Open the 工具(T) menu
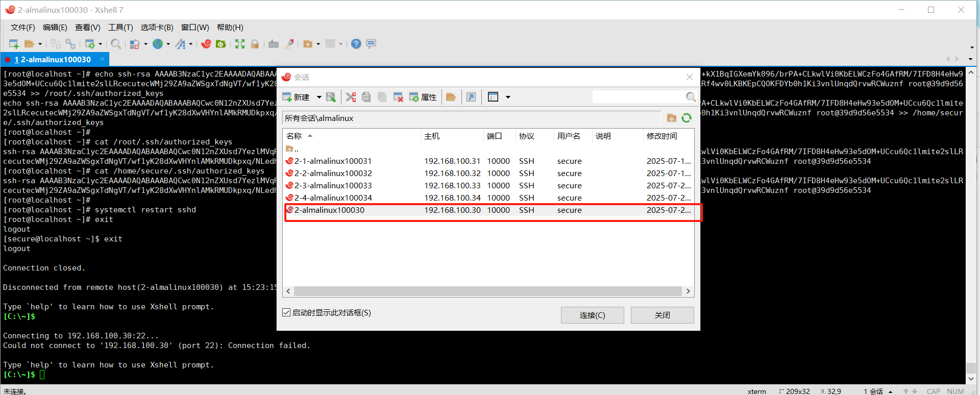Viewport: 980px width, 395px height. pyautogui.click(x=120, y=27)
